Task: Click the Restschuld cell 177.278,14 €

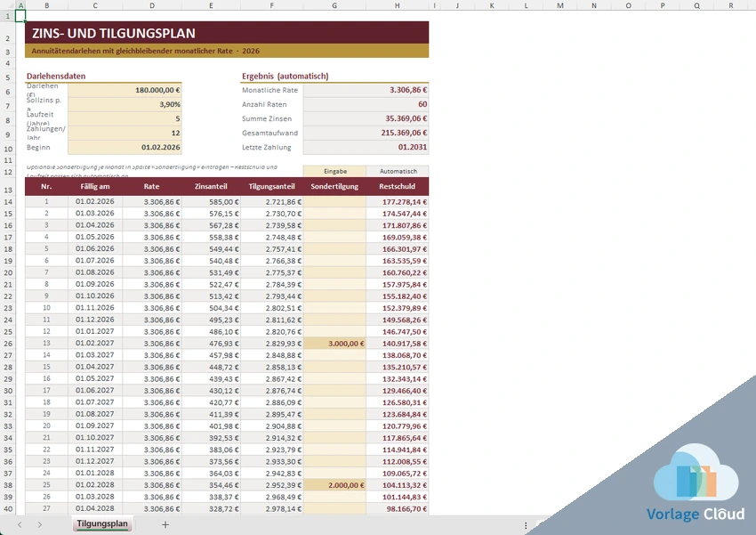Action: click(398, 202)
